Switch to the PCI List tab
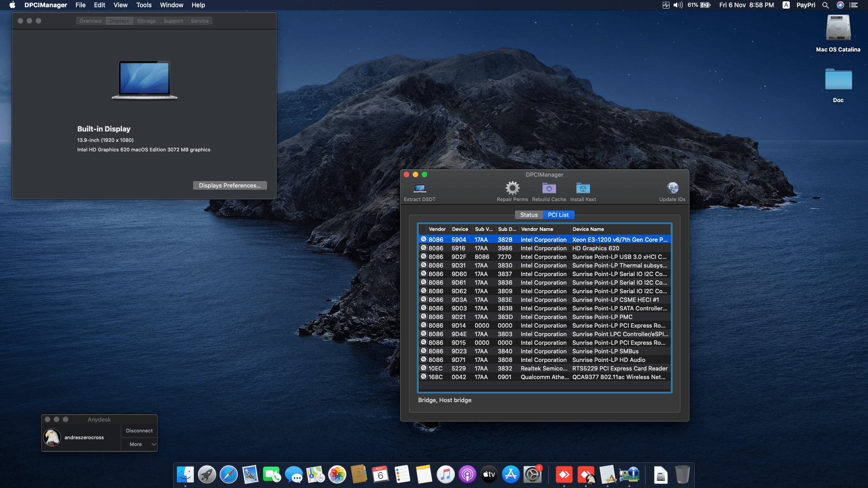The width and height of the screenshot is (868, 488). tap(558, 215)
